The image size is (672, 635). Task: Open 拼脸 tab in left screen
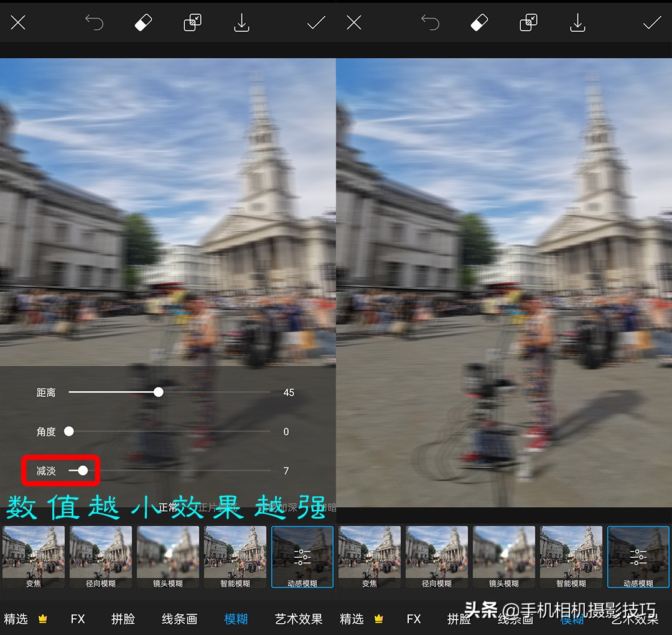(123, 619)
